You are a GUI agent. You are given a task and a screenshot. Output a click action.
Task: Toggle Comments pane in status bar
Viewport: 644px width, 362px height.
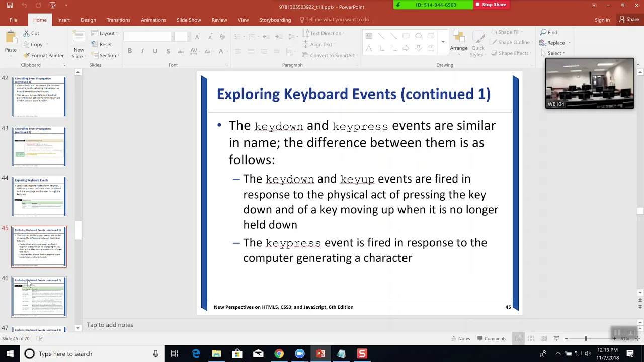click(x=492, y=338)
